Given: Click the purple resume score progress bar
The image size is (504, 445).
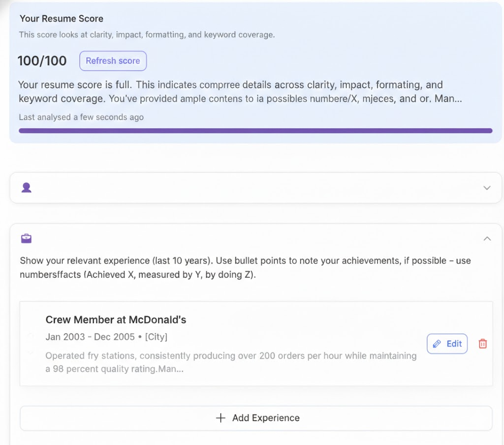Looking at the screenshot, I should pyautogui.click(x=255, y=130).
